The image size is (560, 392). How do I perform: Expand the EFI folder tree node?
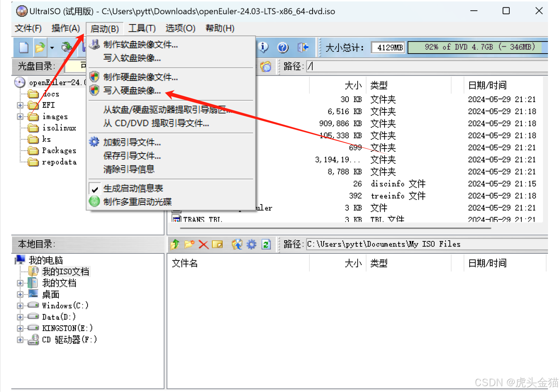pyautogui.click(x=20, y=105)
